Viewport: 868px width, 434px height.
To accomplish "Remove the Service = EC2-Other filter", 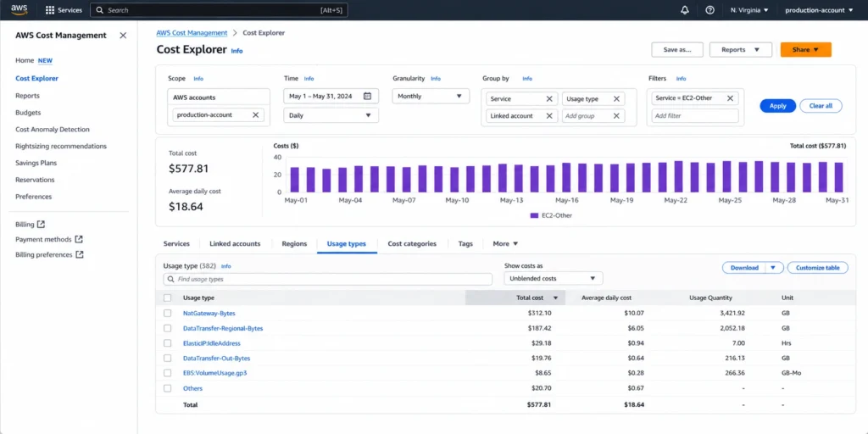I will point(730,98).
